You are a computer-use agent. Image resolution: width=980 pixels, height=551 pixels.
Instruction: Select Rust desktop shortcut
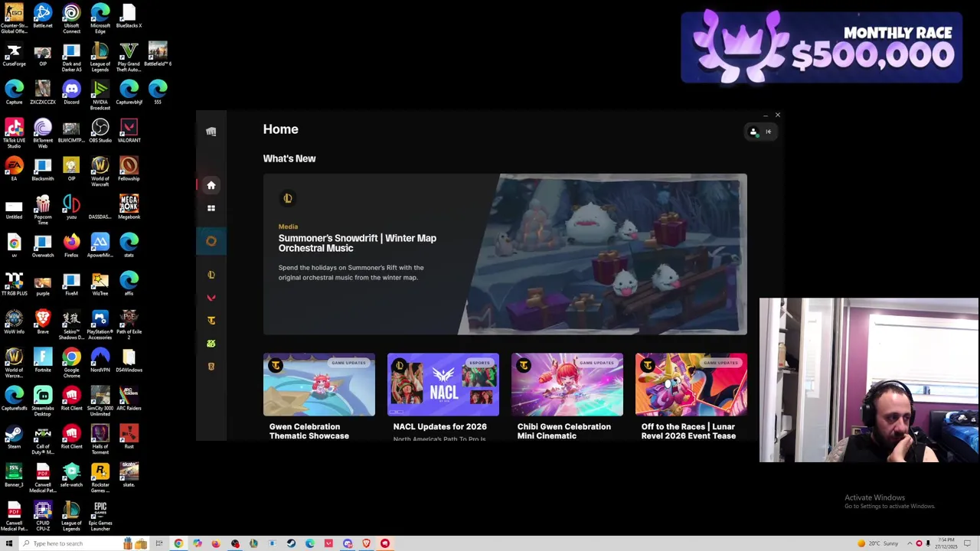(x=129, y=437)
